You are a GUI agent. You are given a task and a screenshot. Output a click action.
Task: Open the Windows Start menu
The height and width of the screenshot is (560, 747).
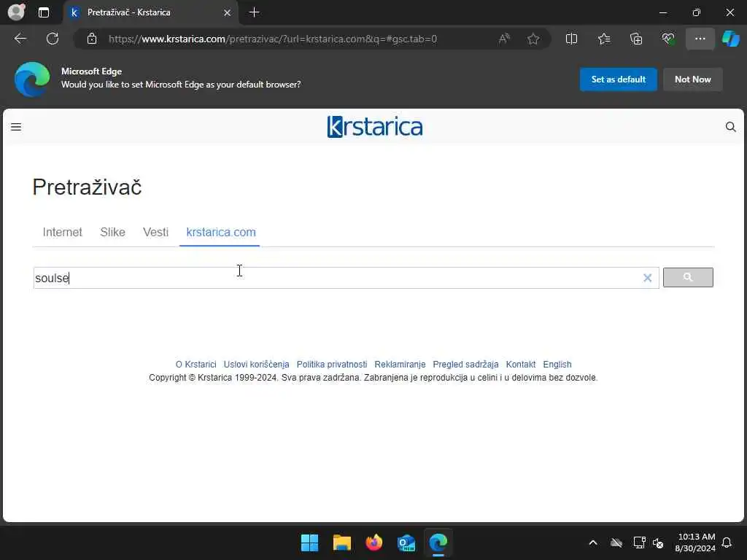coord(309,542)
